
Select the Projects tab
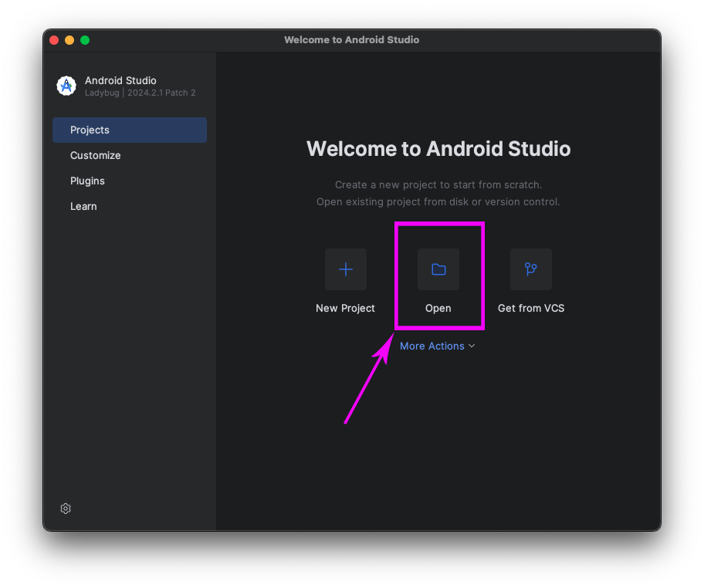(x=130, y=130)
